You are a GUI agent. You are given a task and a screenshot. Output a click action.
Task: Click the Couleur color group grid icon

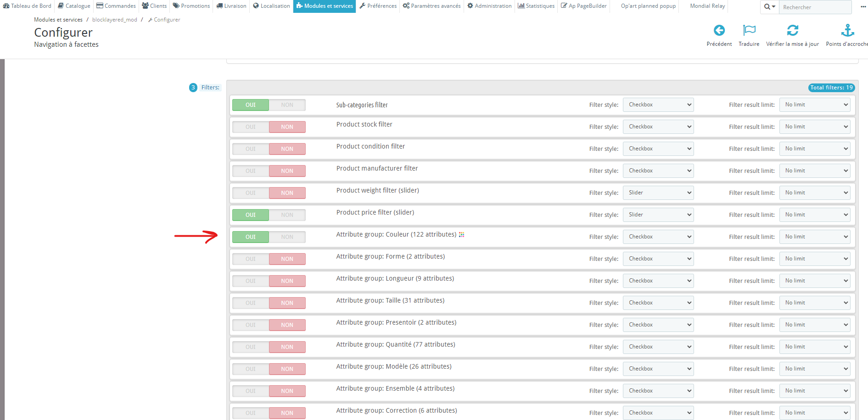[462, 234]
